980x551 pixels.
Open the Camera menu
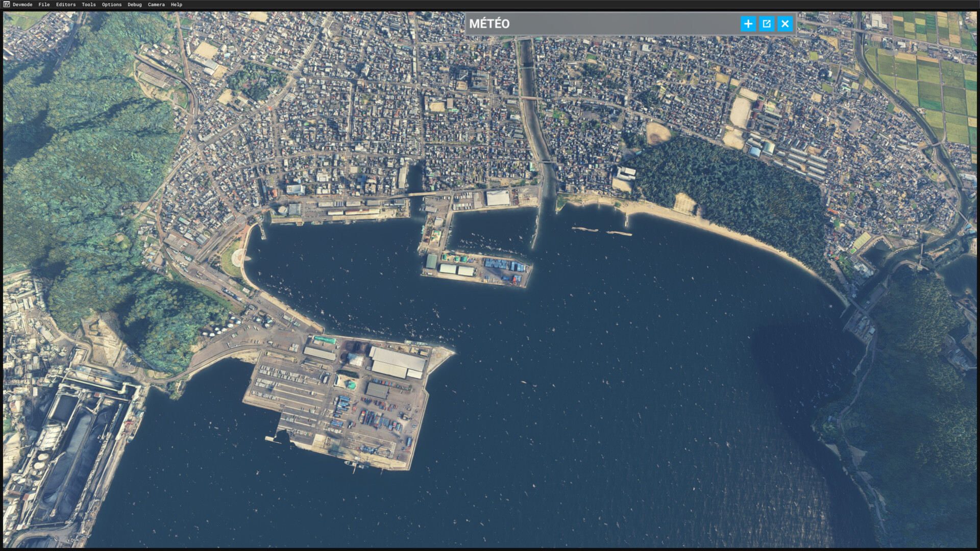(156, 5)
